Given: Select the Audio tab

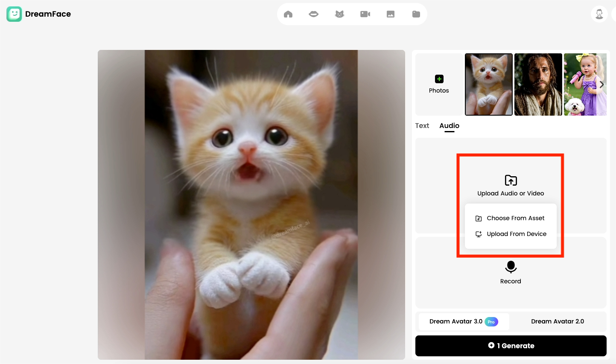Looking at the screenshot, I should 449,126.
